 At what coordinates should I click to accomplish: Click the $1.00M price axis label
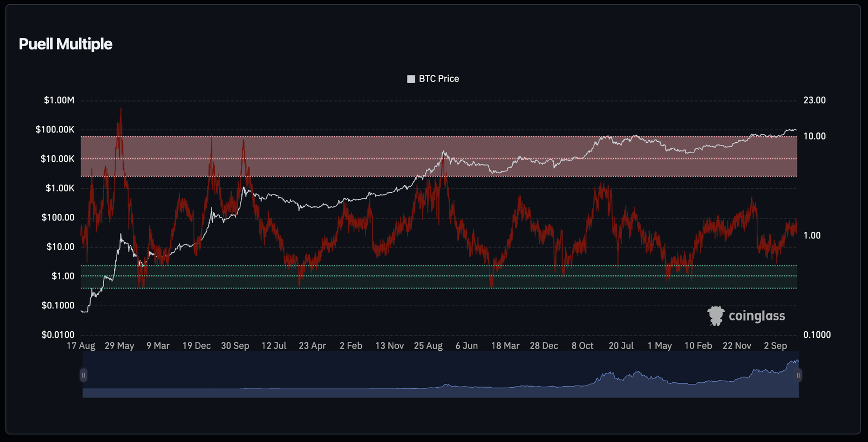pyautogui.click(x=59, y=100)
